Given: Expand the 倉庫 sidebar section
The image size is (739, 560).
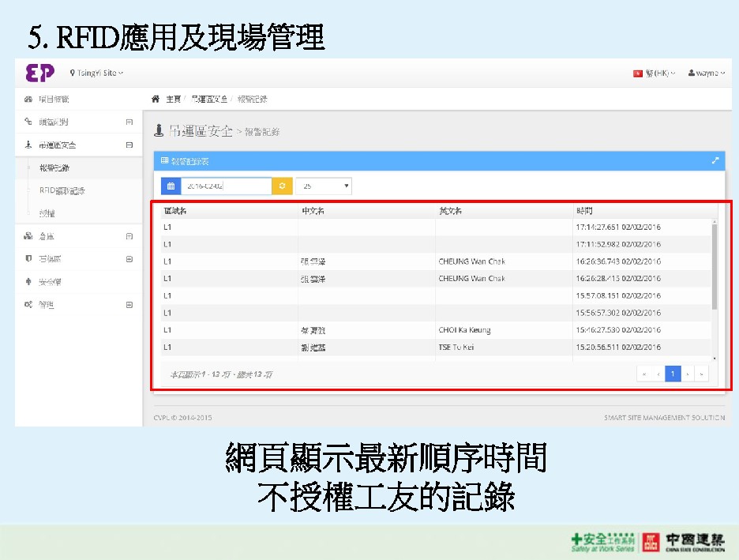Looking at the screenshot, I should [x=129, y=236].
